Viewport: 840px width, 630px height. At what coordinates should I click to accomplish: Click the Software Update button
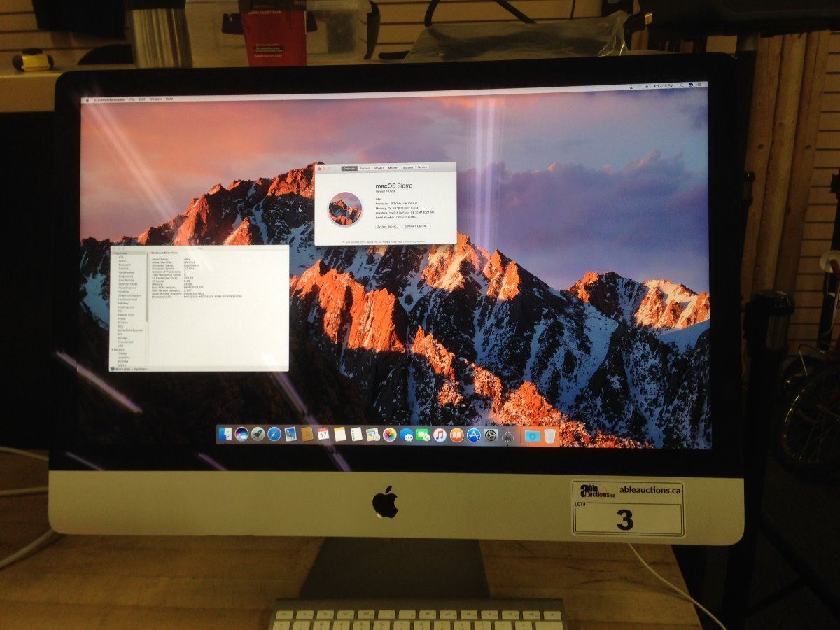tap(416, 226)
